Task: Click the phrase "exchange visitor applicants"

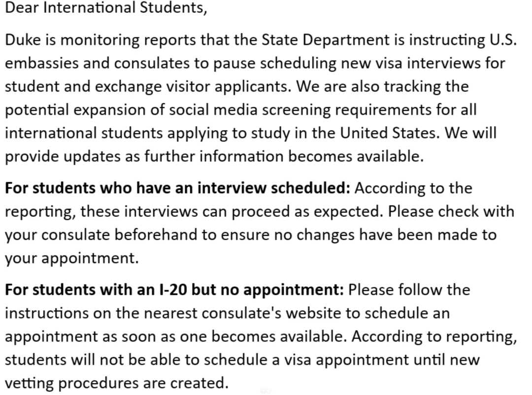Action: (x=193, y=87)
